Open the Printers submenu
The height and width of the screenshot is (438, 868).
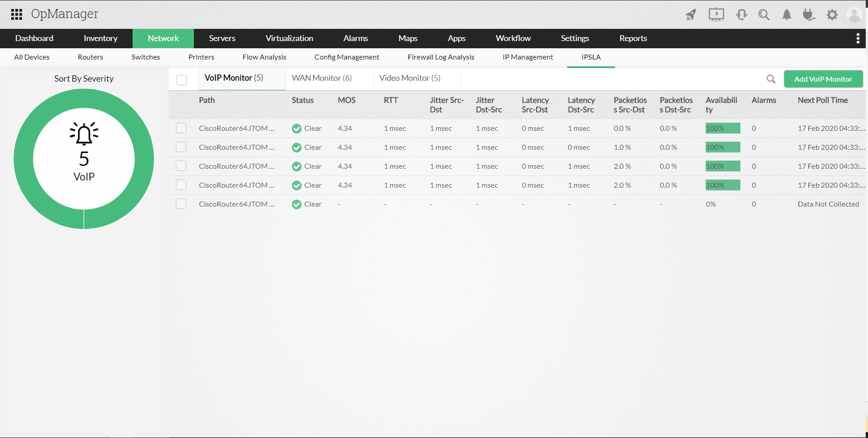tap(202, 57)
